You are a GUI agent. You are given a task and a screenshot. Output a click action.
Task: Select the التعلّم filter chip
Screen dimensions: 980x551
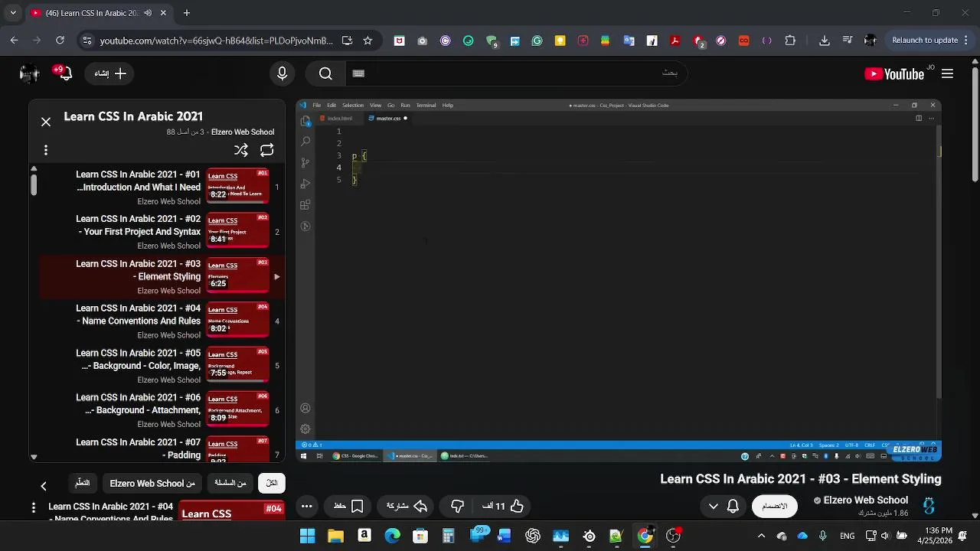click(x=83, y=483)
